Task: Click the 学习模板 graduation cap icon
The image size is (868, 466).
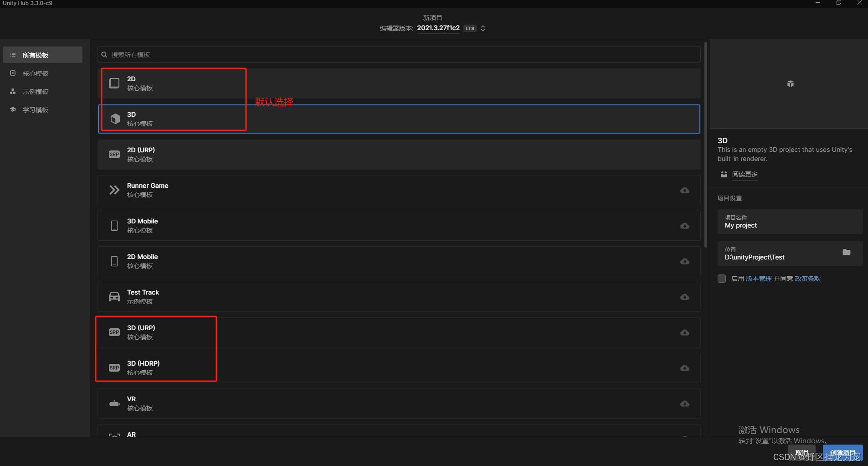Action: 13,109
